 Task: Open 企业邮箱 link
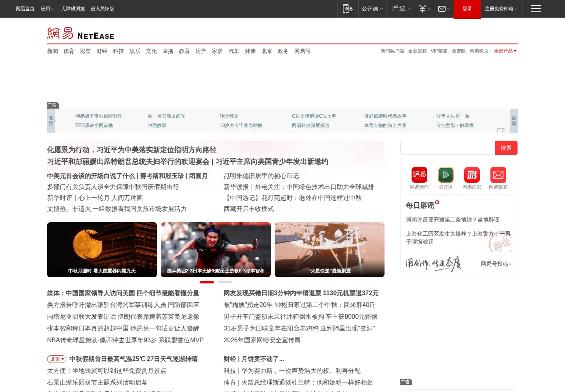[x=417, y=51]
